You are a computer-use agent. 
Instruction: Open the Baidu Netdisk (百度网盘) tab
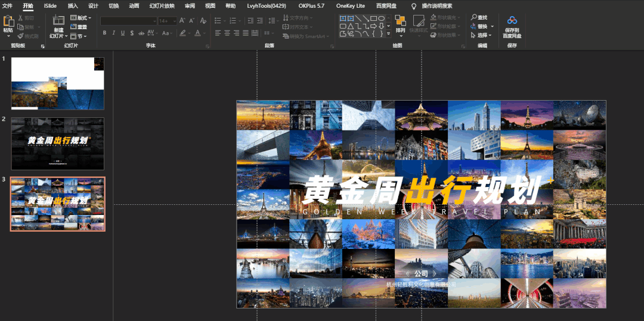pyautogui.click(x=386, y=6)
